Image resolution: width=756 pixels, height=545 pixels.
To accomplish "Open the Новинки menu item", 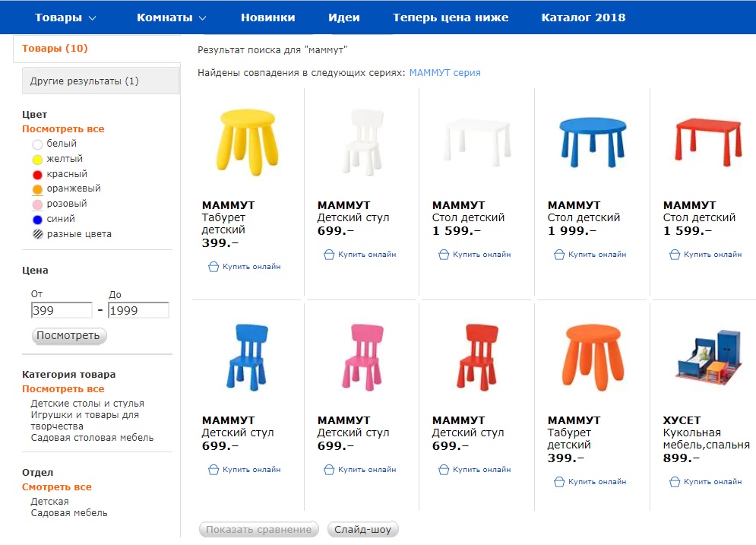I will tap(267, 17).
